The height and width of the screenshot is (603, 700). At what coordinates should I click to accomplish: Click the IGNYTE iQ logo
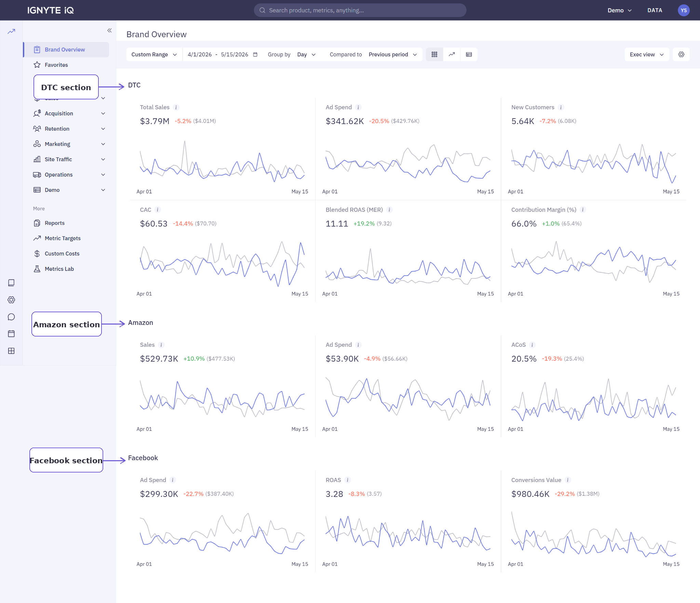click(x=51, y=10)
